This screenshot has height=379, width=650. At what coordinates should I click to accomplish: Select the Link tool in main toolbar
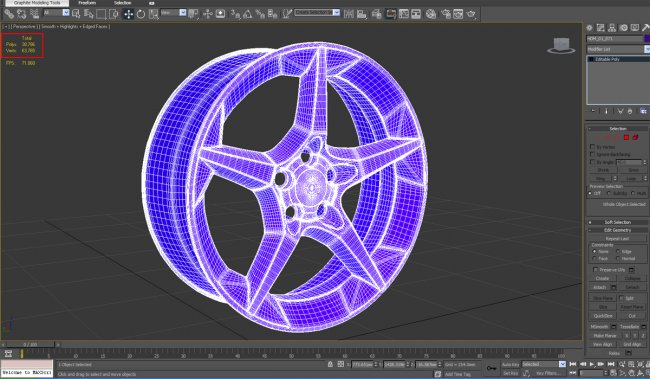point(9,14)
